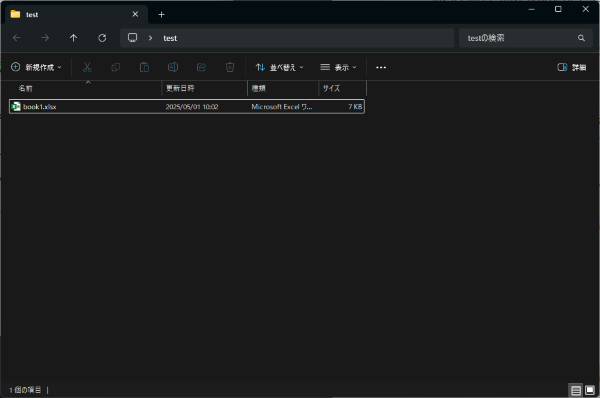Select the test breadcrumb in address bar
Screen dimensions: 600x398
(x=170, y=38)
